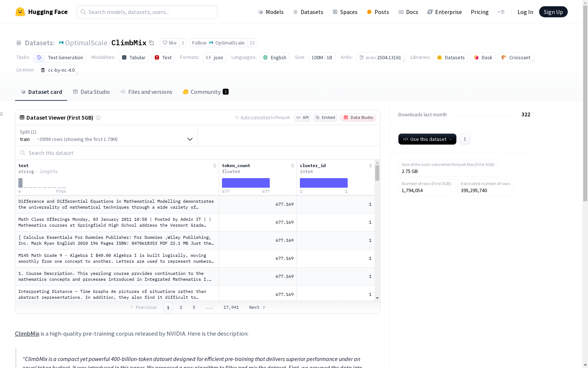Open Models in the top navigation
The width and height of the screenshot is (588, 368).
(x=271, y=12)
